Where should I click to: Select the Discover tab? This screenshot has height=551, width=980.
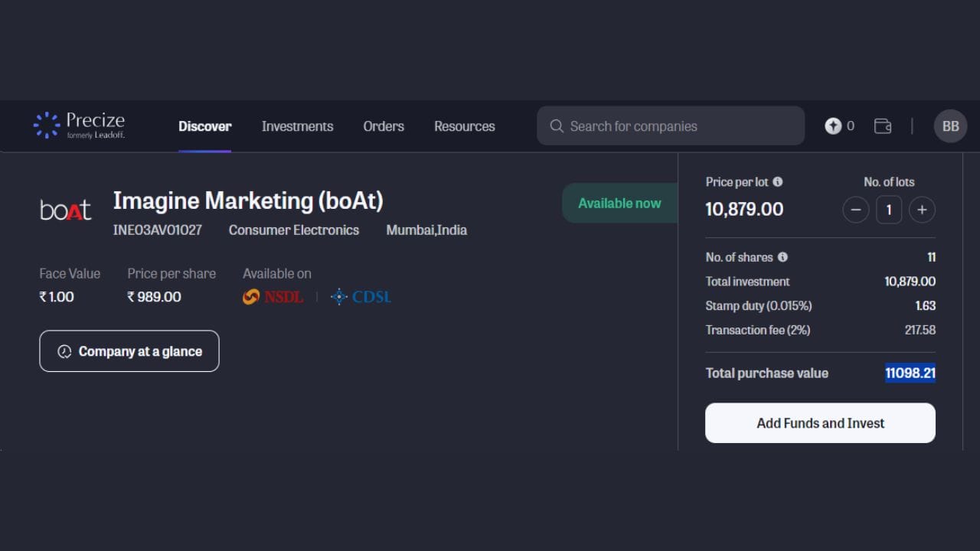204,126
